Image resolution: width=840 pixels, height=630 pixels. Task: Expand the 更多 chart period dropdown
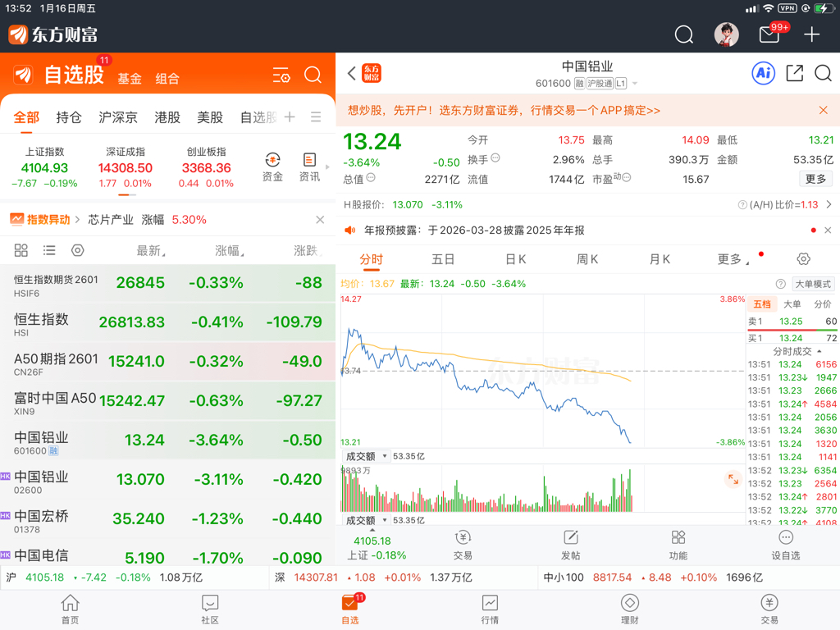pos(733,260)
